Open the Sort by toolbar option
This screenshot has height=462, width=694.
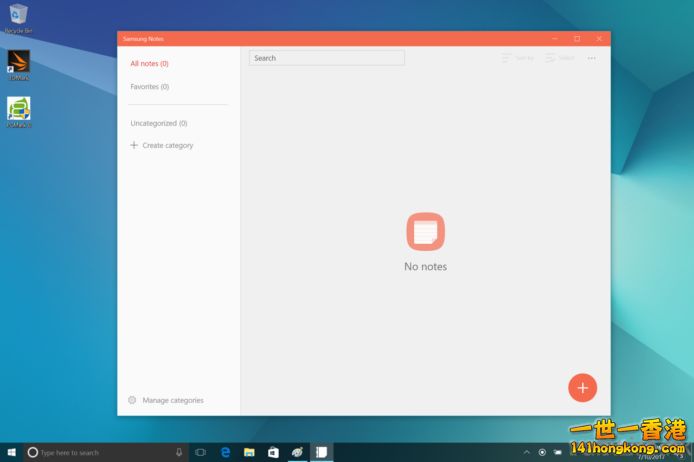[x=517, y=58]
